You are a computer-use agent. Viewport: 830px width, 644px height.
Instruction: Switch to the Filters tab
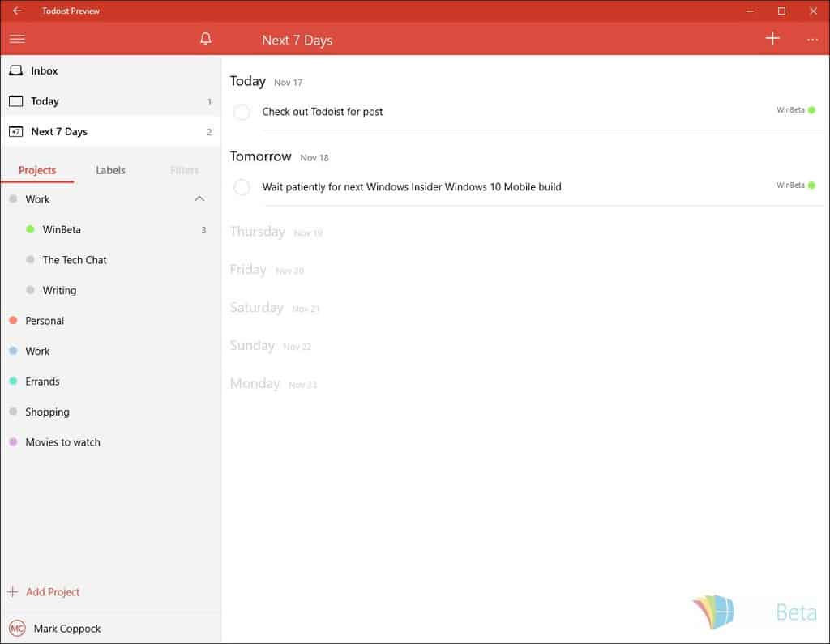point(184,170)
